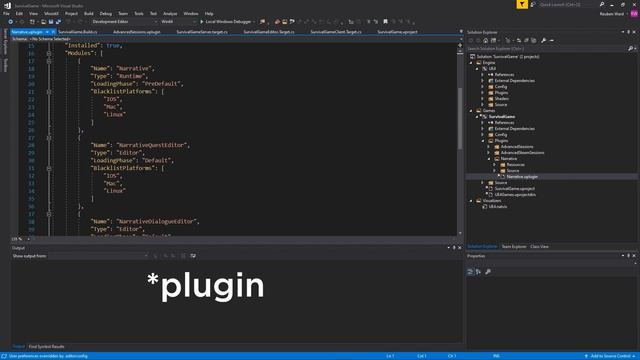Click the notifications flag icon in title bar
This screenshot has width=640, height=360.
[522, 4]
